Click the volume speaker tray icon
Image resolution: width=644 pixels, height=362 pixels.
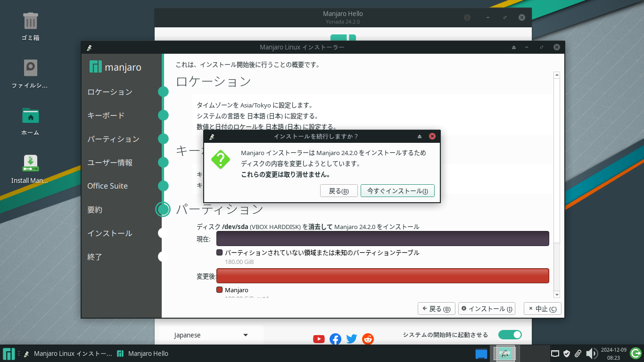tap(591, 354)
